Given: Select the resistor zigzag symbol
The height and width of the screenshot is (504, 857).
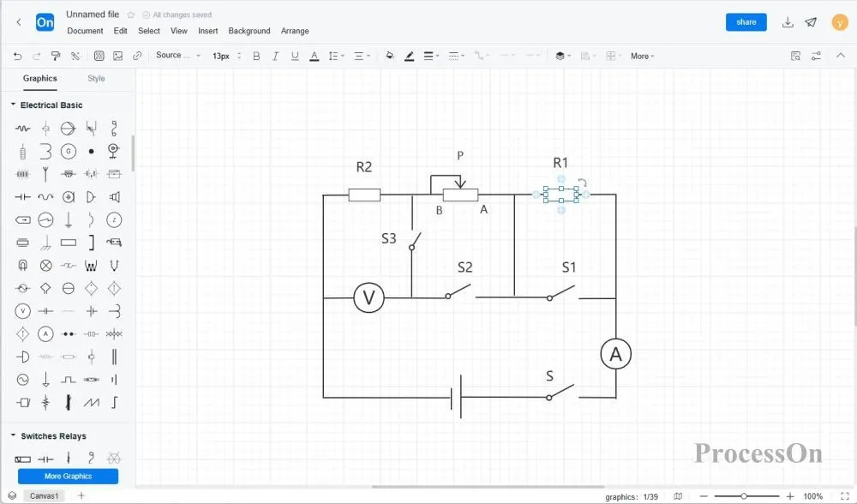Looking at the screenshot, I should pos(22,129).
